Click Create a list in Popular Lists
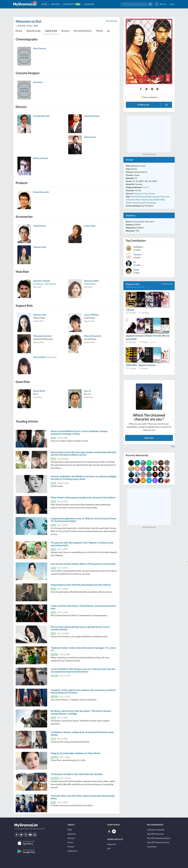This screenshot has height=868, width=188. click(x=167, y=284)
